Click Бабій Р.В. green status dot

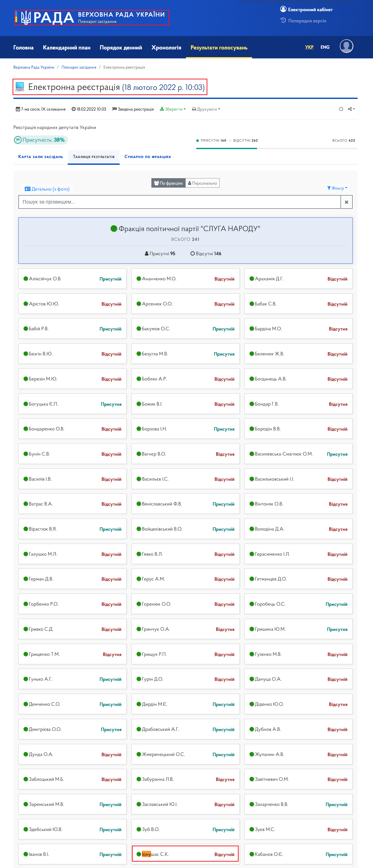pyautogui.click(x=26, y=329)
